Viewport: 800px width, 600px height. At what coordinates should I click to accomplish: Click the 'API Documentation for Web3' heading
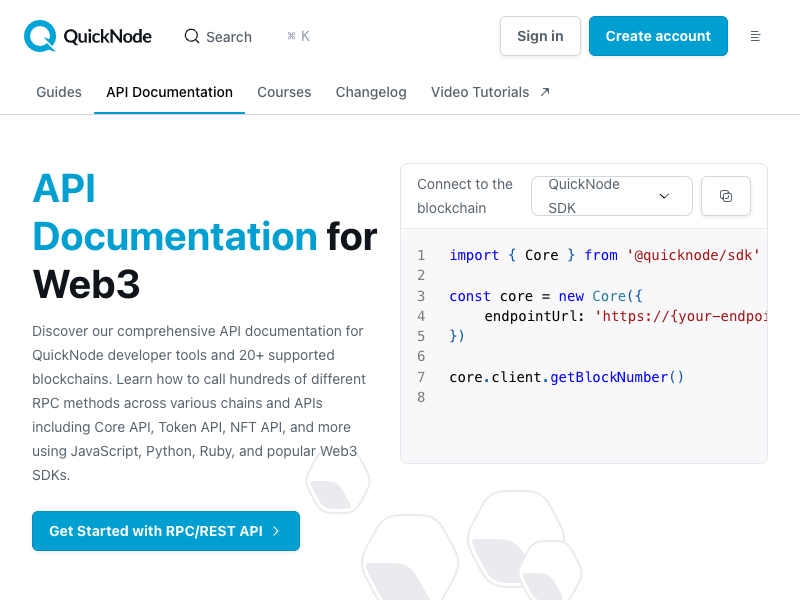(205, 236)
